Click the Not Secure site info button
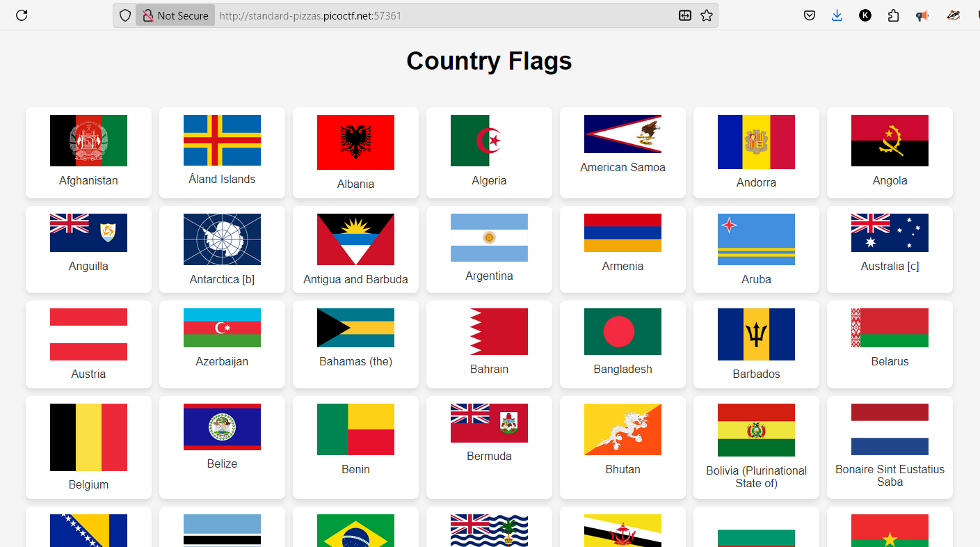 click(175, 15)
